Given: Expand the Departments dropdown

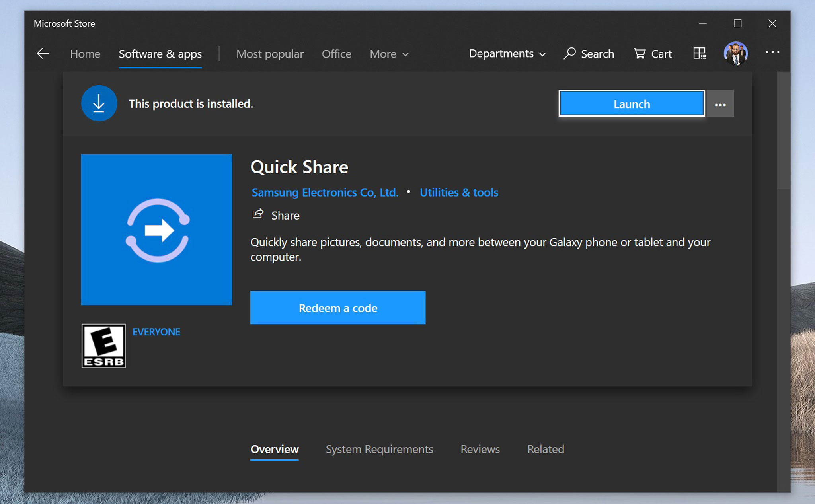Looking at the screenshot, I should 507,54.
